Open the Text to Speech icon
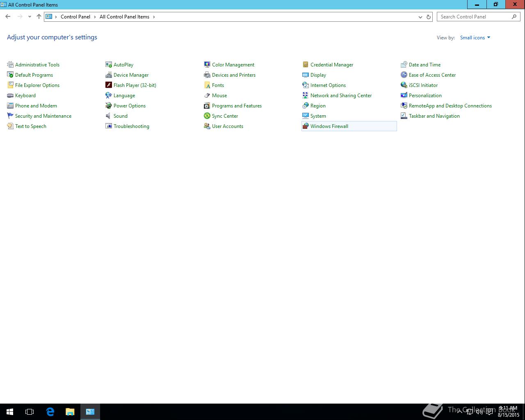 pos(10,126)
